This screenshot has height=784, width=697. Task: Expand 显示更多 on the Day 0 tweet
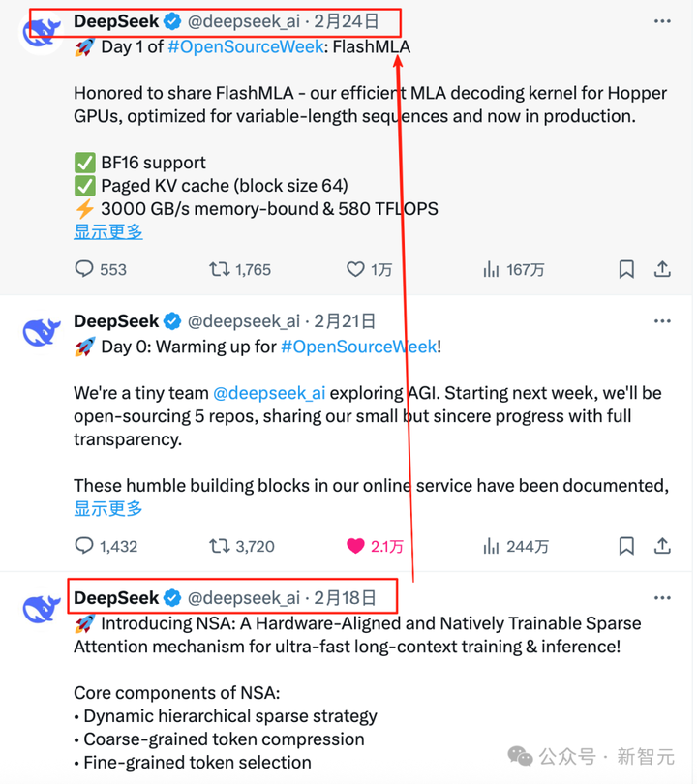[108, 509]
